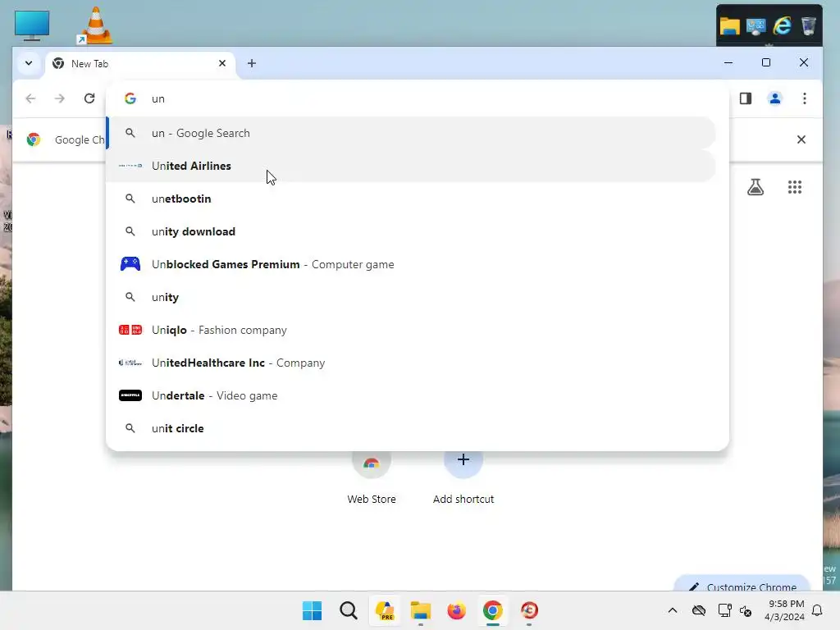This screenshot has height=630, width=840.
Task: Open Chrome Labs flask icon
Action: [x=756, y=187]
